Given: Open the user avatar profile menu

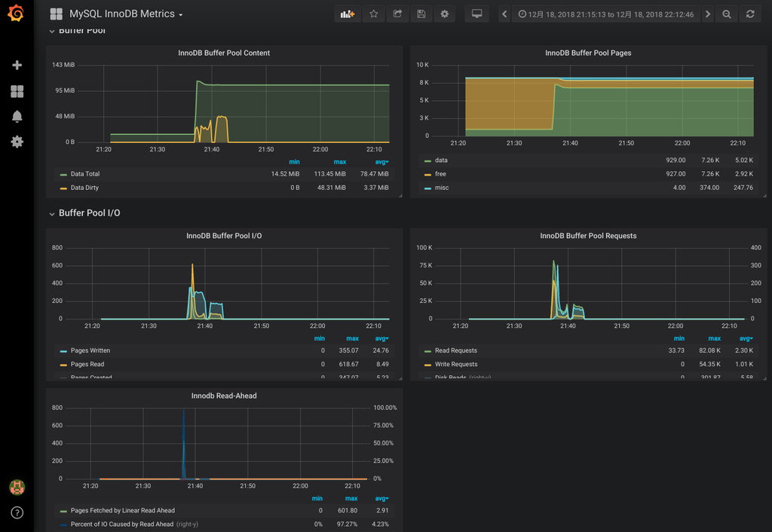Looking at the screenshot, I should point(17,488).
